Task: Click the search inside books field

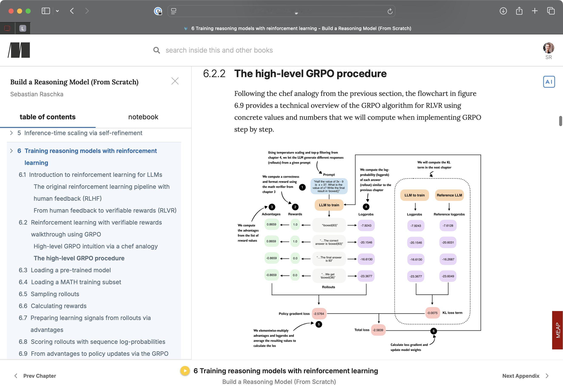Action: [x=219, y=50]
